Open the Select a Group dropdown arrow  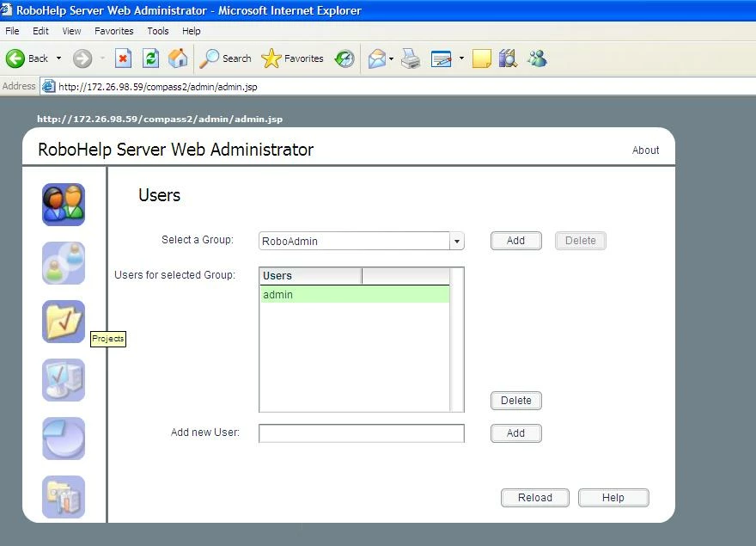[x=456, y=241]
